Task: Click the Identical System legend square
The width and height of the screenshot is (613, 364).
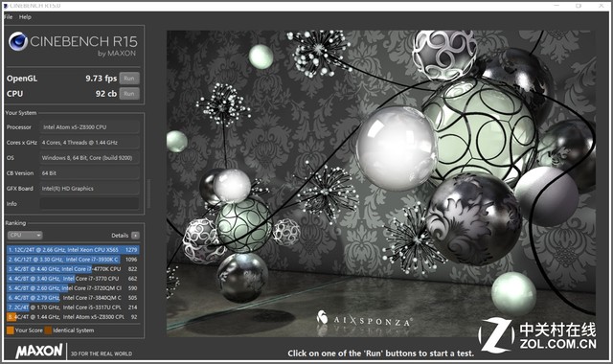Action: click(48, 330)
